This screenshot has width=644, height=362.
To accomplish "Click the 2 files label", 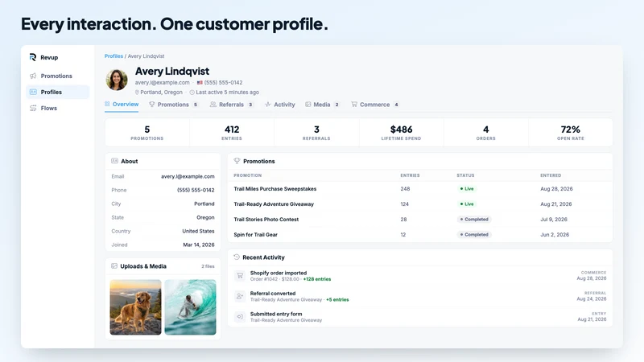I will coord(208,266).
